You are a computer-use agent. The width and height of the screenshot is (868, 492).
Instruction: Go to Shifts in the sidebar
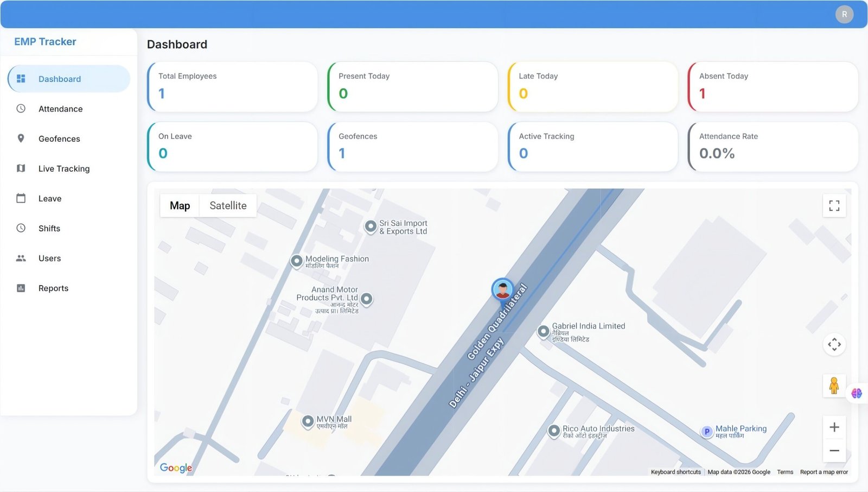pyautogui.click(x=49, y=228)
